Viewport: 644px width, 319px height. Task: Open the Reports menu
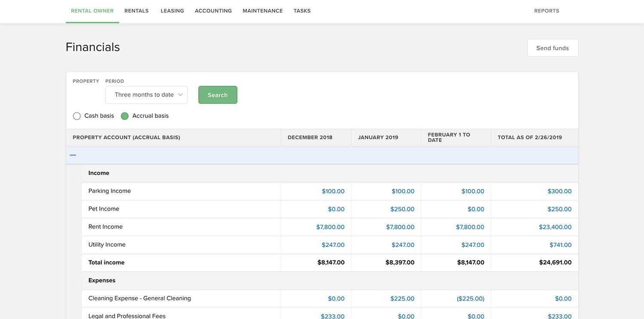click(547, 10)
